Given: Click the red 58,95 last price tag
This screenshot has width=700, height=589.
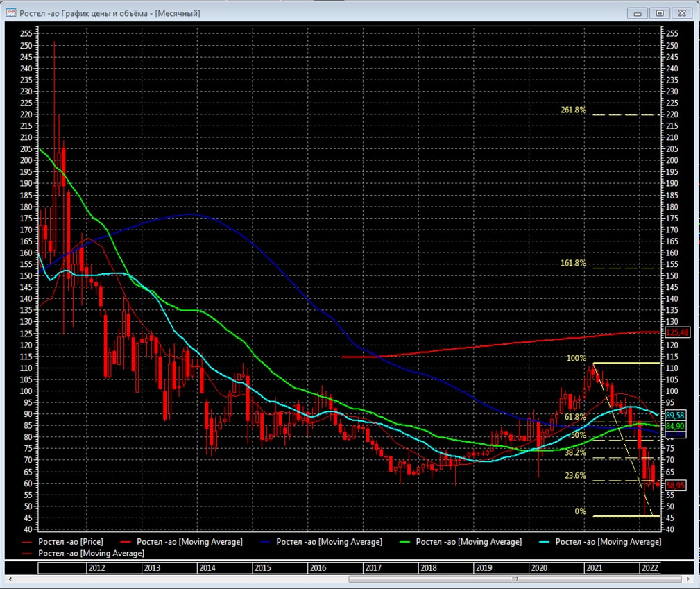Looking at the screenshot, I should click(675, 486).
